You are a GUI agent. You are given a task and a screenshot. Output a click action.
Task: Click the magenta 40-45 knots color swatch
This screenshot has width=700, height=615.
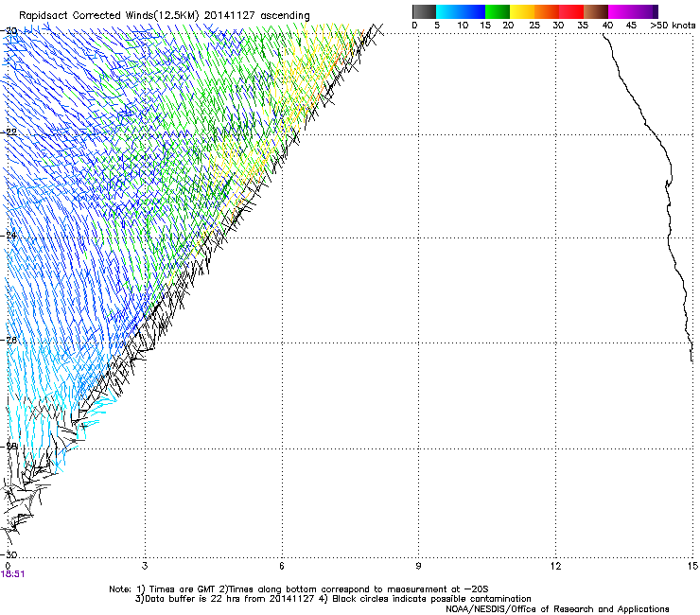click(621, 11)
